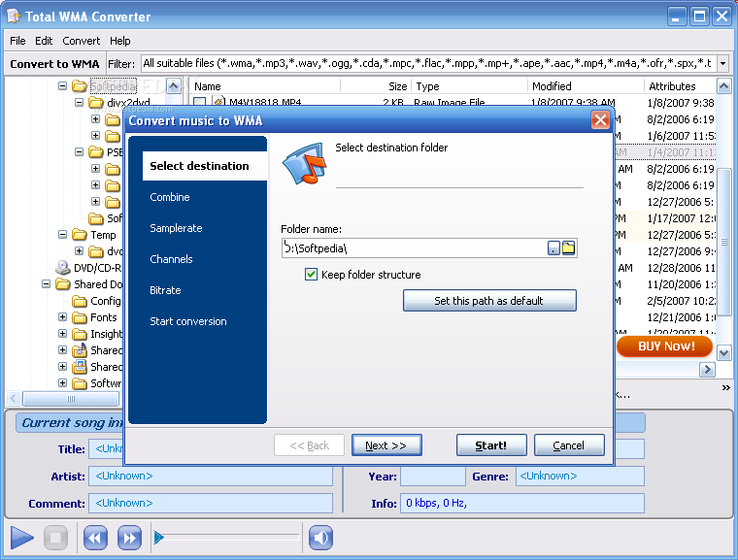Image resolution: width=738 pixels, height=560 pixels.
Task: Click the music note wizard icon
Action: 305,164
